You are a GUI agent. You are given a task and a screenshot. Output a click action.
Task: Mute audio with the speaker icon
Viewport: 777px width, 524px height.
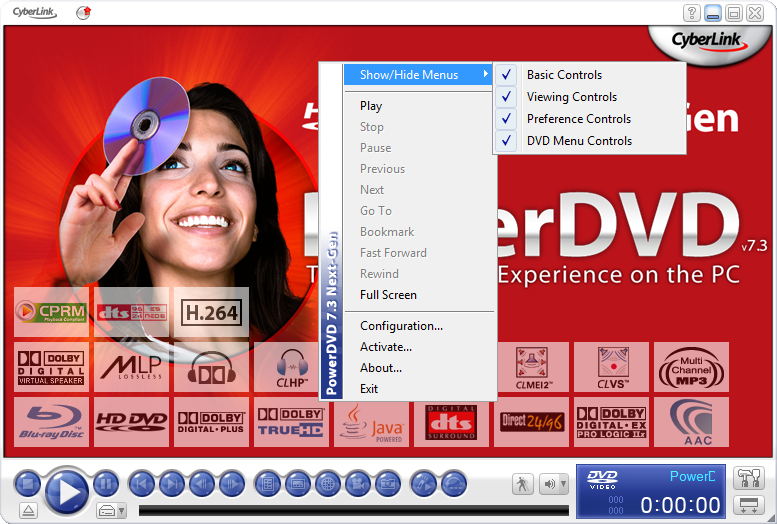(x=549, y=483)
